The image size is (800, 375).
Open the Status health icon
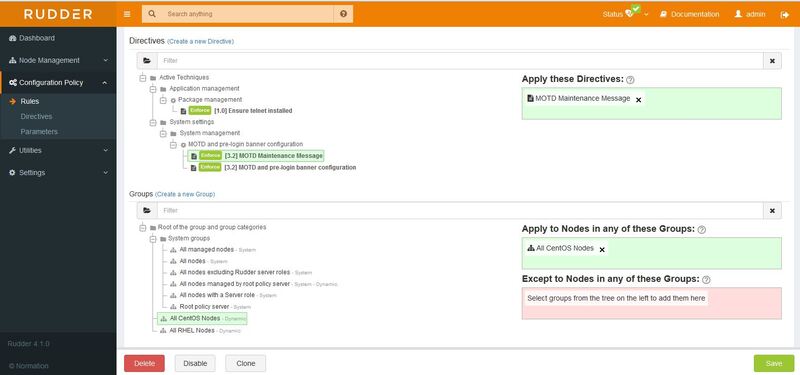coord(629,14)
